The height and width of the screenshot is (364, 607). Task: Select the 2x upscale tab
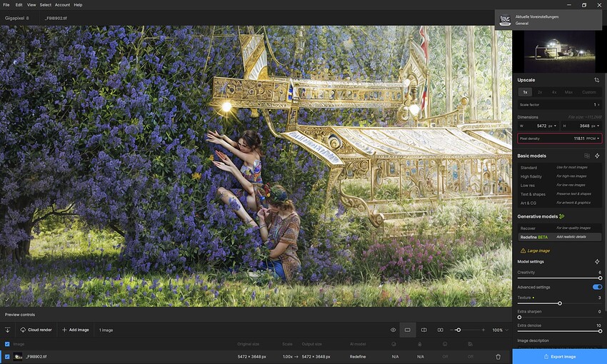[x=540, y=92]
